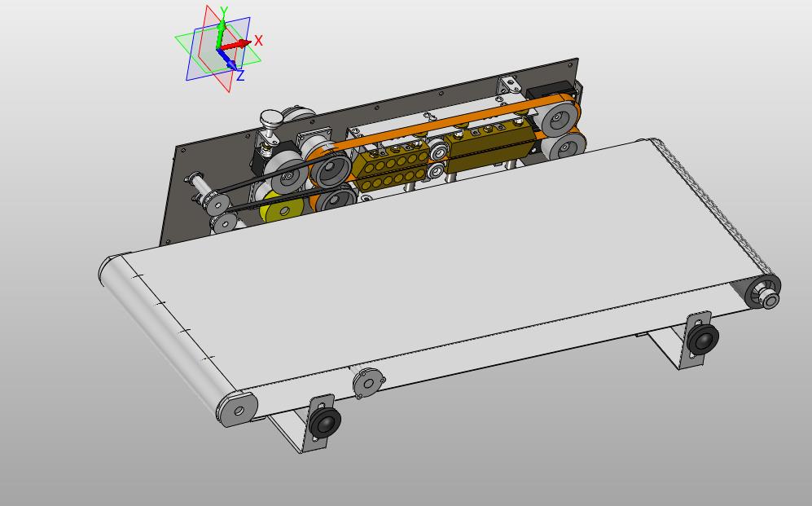Select the Z axis label
The width and height of the screenshot is (812, 506).
click(x=240, y=76)
